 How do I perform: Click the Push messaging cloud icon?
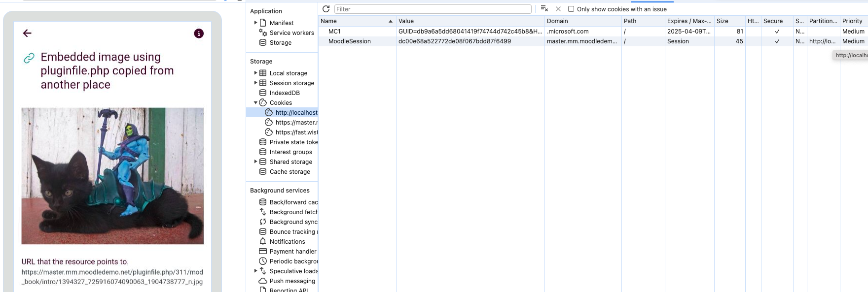pyautogui.click(x=263, y=281)
